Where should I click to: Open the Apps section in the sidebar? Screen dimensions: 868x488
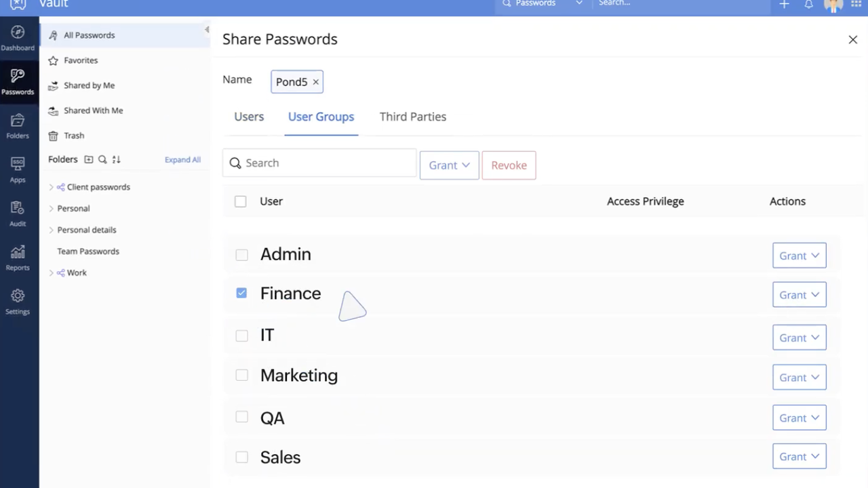pyautogui.click(x=17, y=169)
